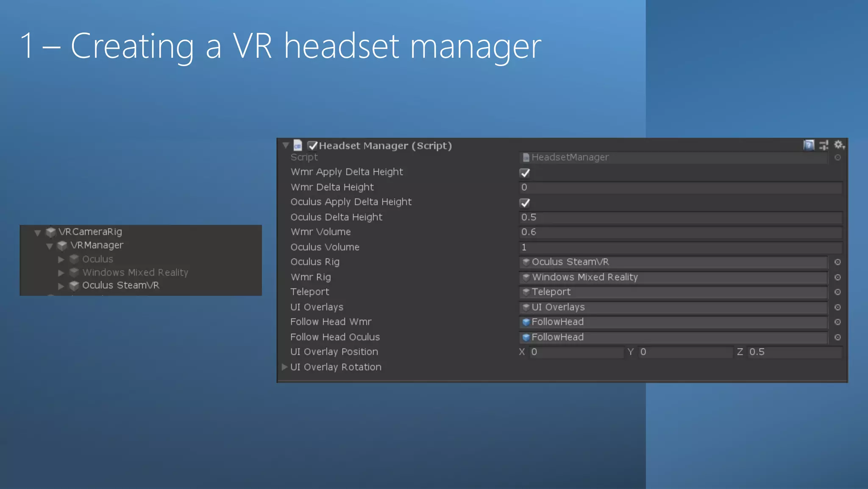Click the Oculus Rig object field
This screenshot has height=489, width=868.
tap(673, 262)
